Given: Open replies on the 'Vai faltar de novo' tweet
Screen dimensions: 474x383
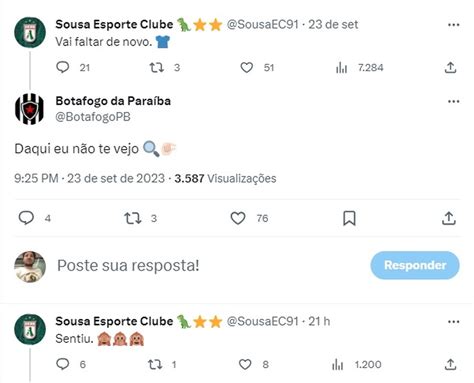Looking at the screenshot, I should coord(63,68).
